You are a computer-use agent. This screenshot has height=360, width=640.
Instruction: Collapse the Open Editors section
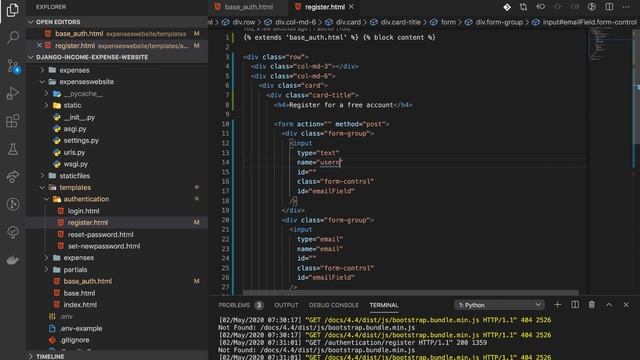pyautogui.click(x=31, y=22)
